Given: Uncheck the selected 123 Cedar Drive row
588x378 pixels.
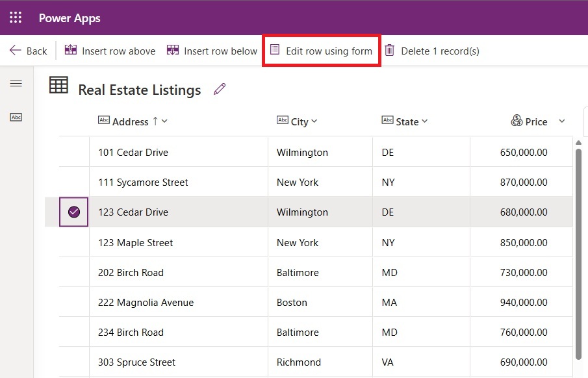Looking at the screenshot, I should 74,212.
